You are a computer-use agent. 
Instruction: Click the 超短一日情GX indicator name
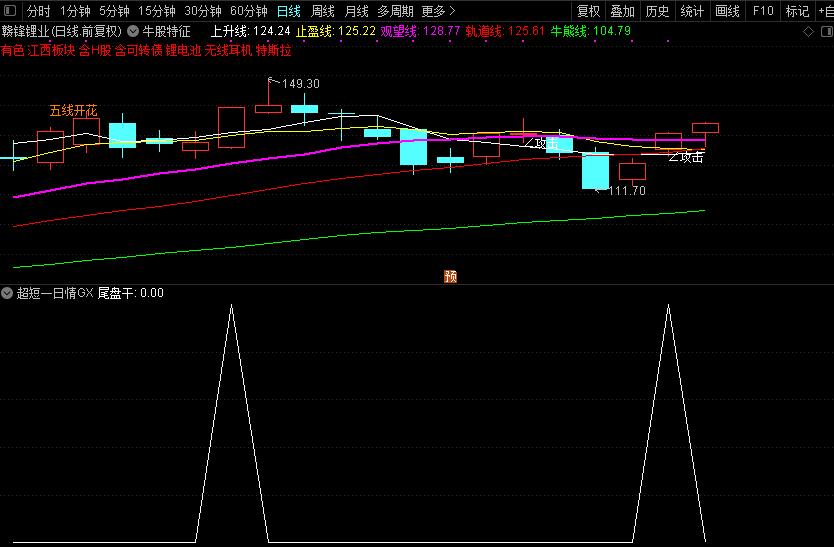(x=55, y=293)
